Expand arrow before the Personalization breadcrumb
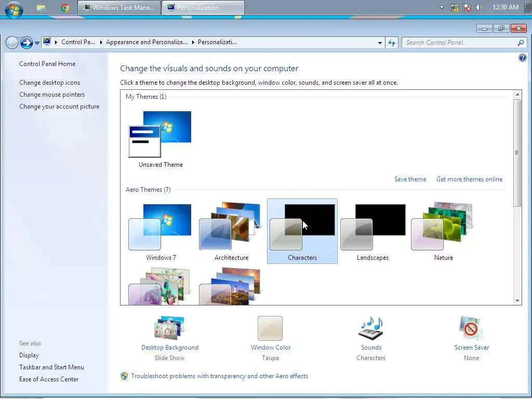The image size is (532, 399). (193, 42)
